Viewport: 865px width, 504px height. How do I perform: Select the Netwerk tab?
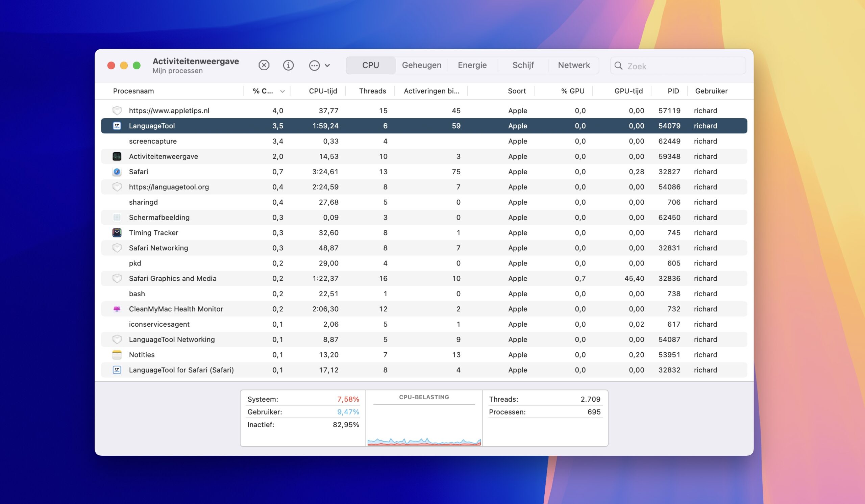[574, 65]
